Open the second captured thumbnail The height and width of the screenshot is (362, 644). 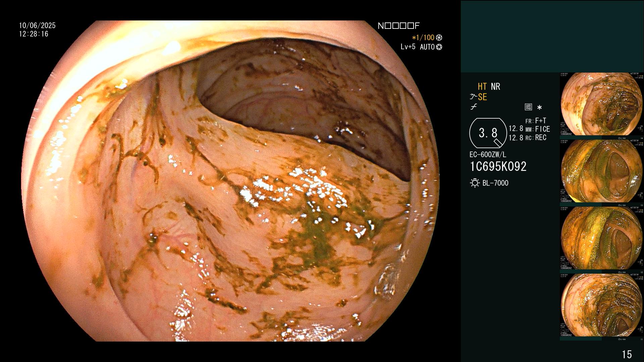click(601, 171)
